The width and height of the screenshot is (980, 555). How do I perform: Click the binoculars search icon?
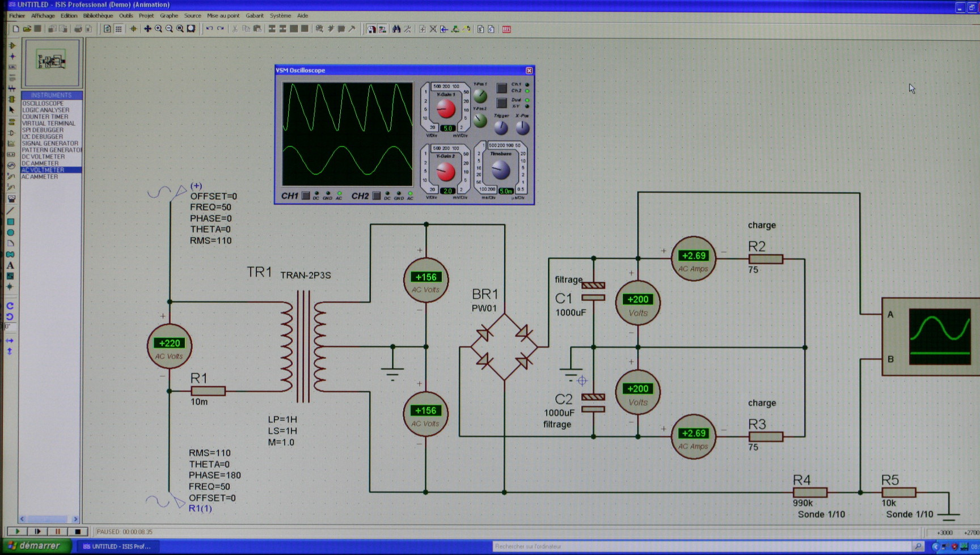click(x=396, y=29)
